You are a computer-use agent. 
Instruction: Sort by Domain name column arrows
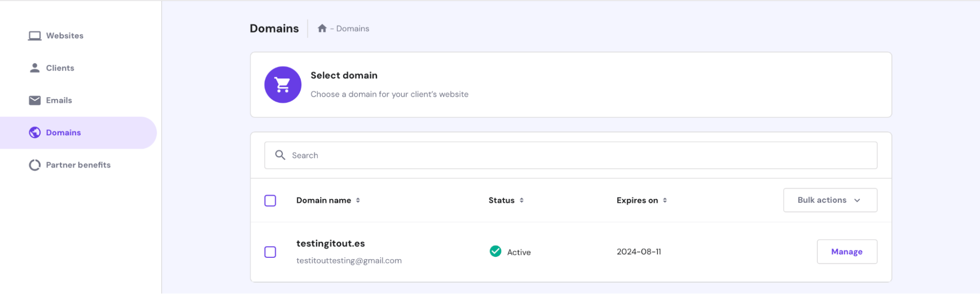point(358,200)
